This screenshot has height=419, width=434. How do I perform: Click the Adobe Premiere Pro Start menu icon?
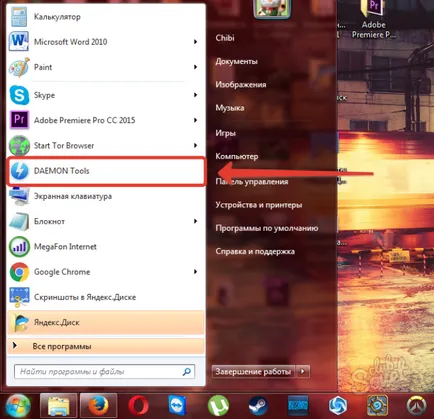pos(19,120)
